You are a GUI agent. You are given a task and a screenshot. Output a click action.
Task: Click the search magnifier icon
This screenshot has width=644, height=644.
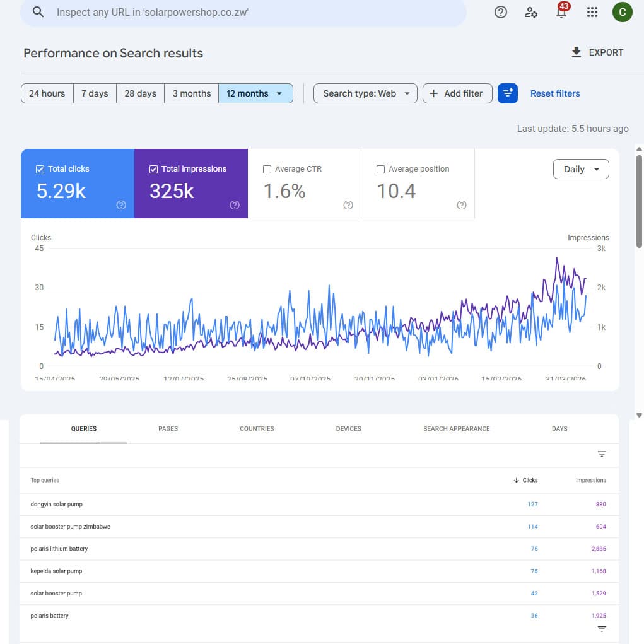[38, 12]
